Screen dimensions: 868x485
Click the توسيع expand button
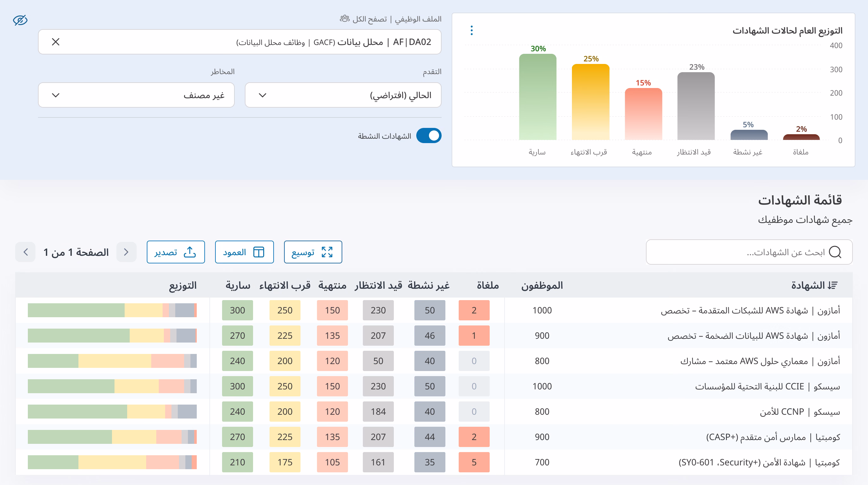click(x=313, y=252)
